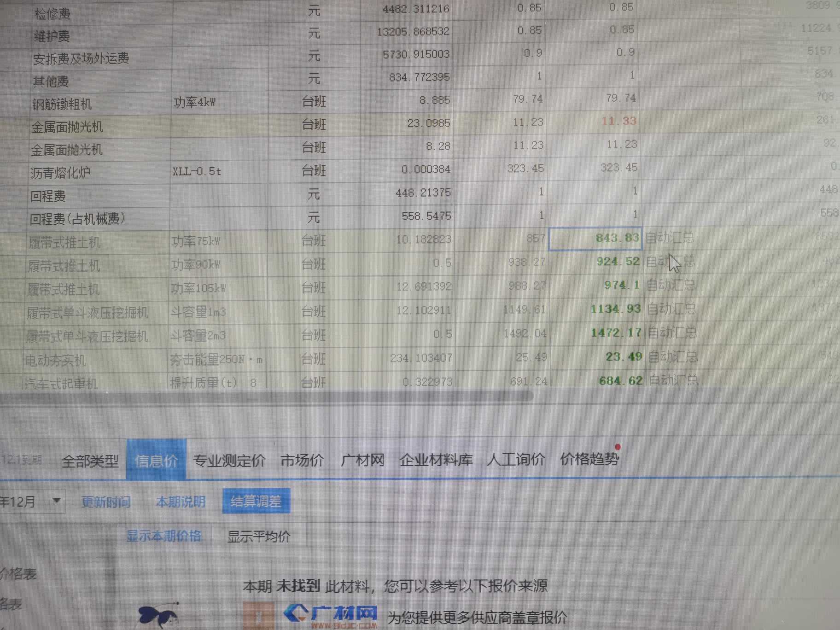Select 显示本期价格 option
This screenshot has height=630, width=840.
(x=163, y=536)
